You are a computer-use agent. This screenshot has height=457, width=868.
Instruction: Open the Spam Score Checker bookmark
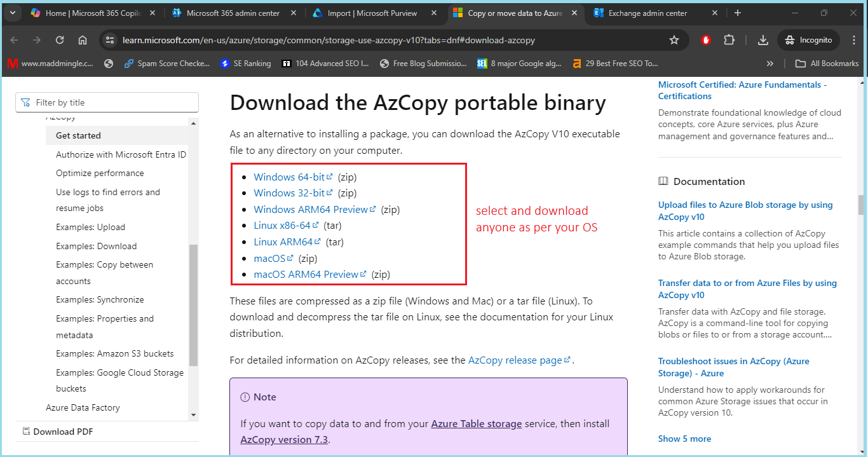[167, 64]
